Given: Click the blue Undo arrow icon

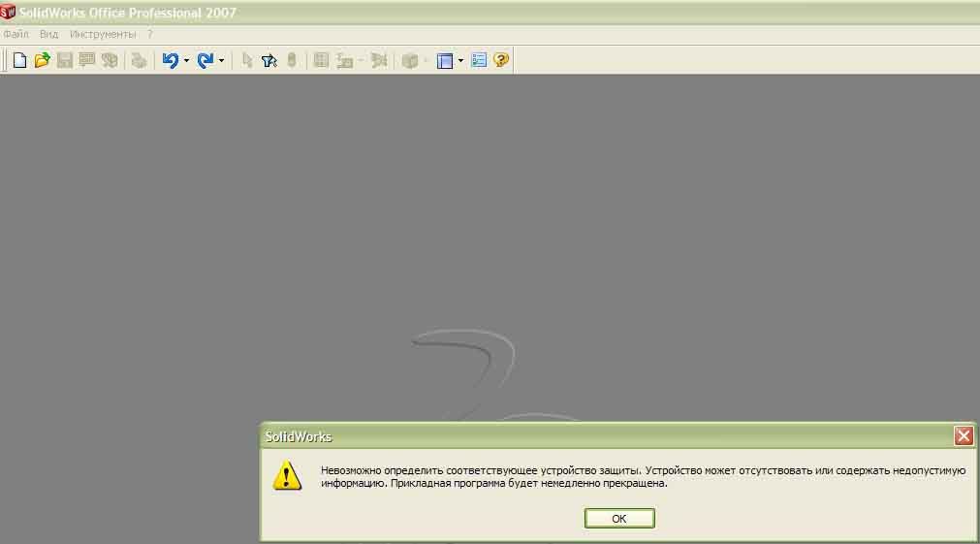Looking at the screenshot, I should point(170,60).
